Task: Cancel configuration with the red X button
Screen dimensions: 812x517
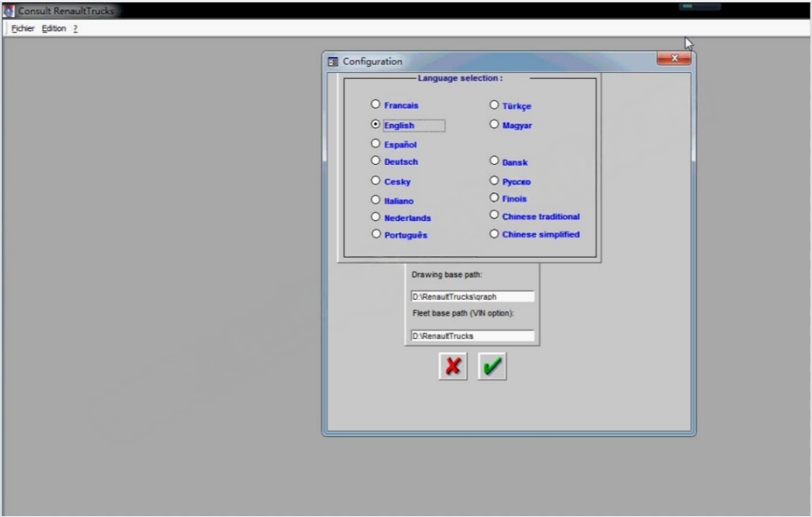Action: point(453,366)
